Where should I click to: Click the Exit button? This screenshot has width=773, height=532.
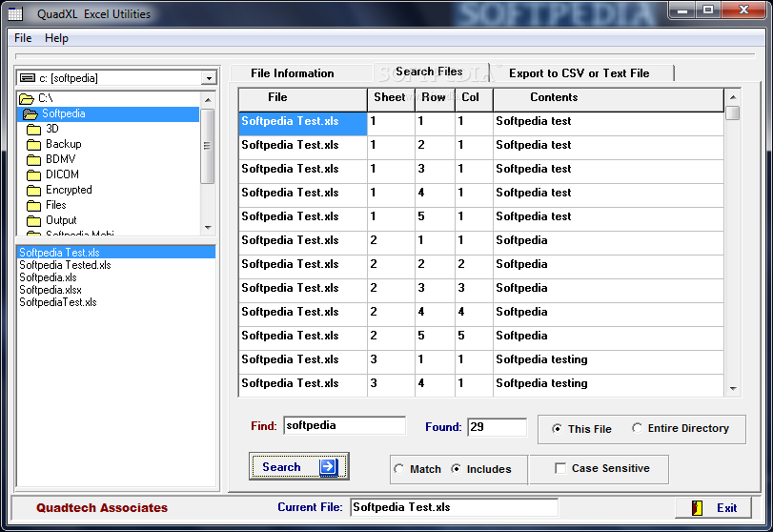(713, 508)
